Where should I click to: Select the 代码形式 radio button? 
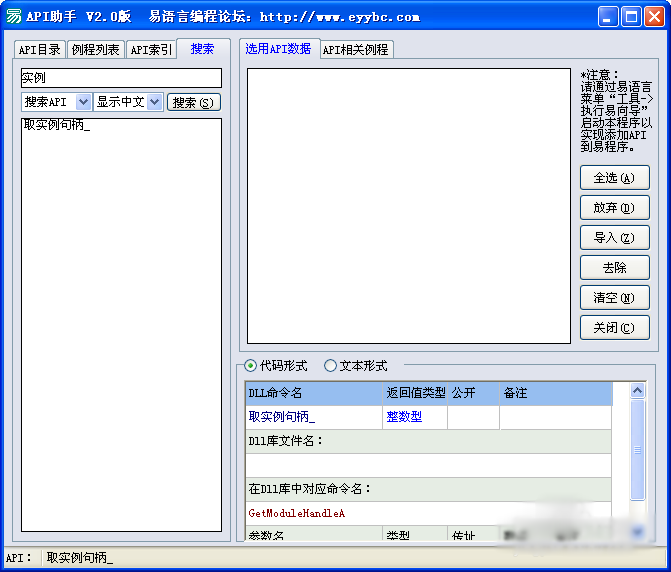click(251, 366)
